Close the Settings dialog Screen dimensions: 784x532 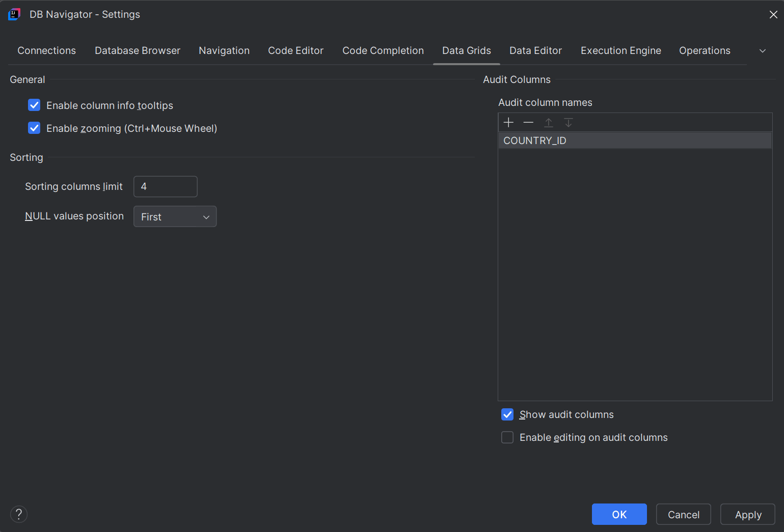(x=773, y=14)
